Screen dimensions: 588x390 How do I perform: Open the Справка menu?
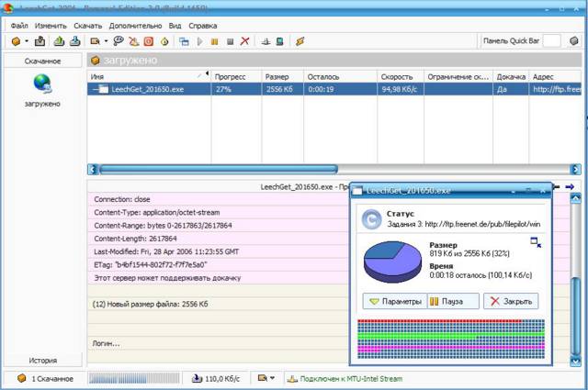tap(202, 26)
